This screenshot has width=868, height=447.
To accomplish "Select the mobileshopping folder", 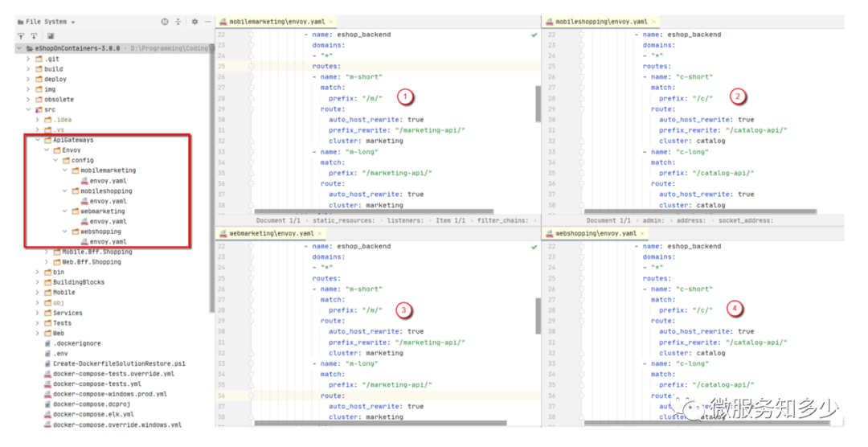I will click(x=106, y=191).
